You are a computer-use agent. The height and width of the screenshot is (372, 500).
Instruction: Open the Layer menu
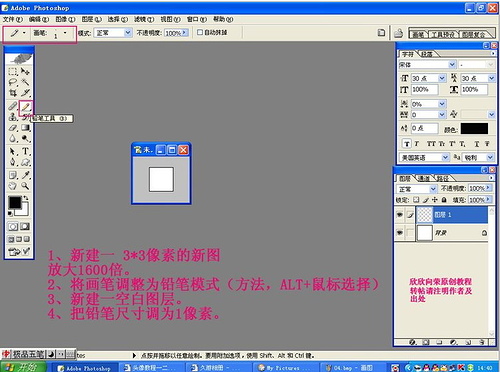[92, 19]
